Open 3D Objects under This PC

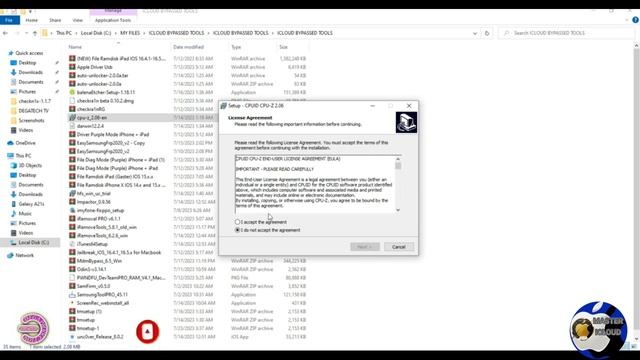click(x=30, y=165)
